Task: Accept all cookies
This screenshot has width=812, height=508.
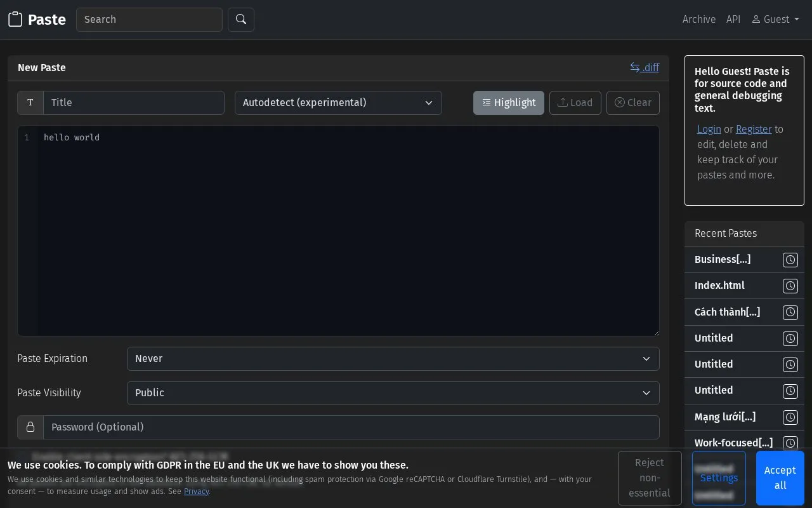Action: tap(780, 478)
